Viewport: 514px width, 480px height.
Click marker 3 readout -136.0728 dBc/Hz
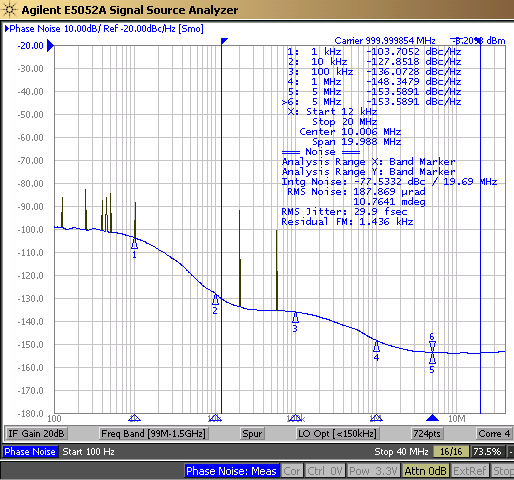pyautogui.click(x=414, y=72)
